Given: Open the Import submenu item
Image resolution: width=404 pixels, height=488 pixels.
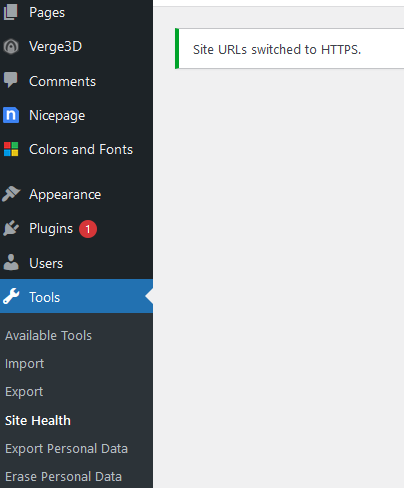Looking at the screenshot, I should pyautogui.click(x=24, y=364).
